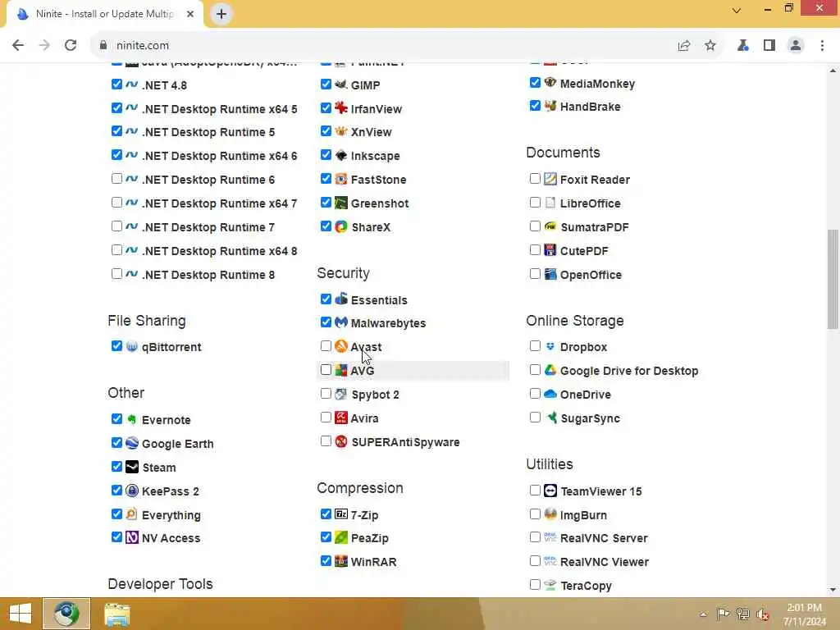Click the Dropbox icon
The image size is (840, 630).
[x=550, y=346]
